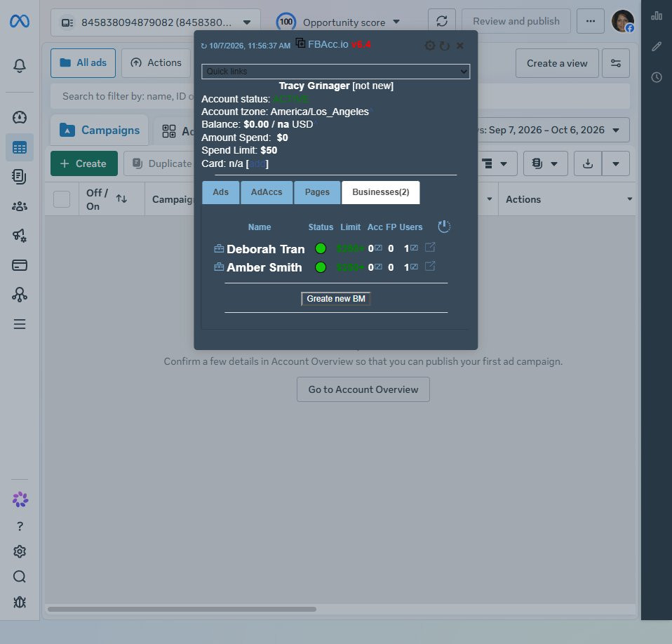Viewport: 672px width, 644px height.
Task: Open All tools hamburger menu in sidebar
Action: pyautogui.click(x=19, y=324)
